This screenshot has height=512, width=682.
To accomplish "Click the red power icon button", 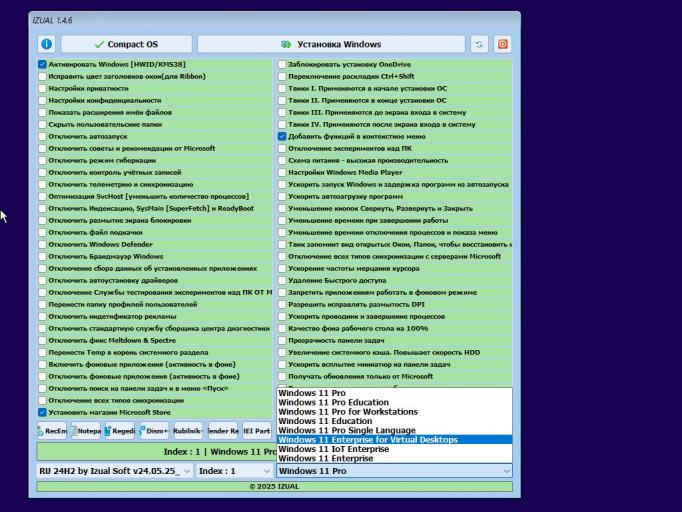I will (x=502, y=44).
